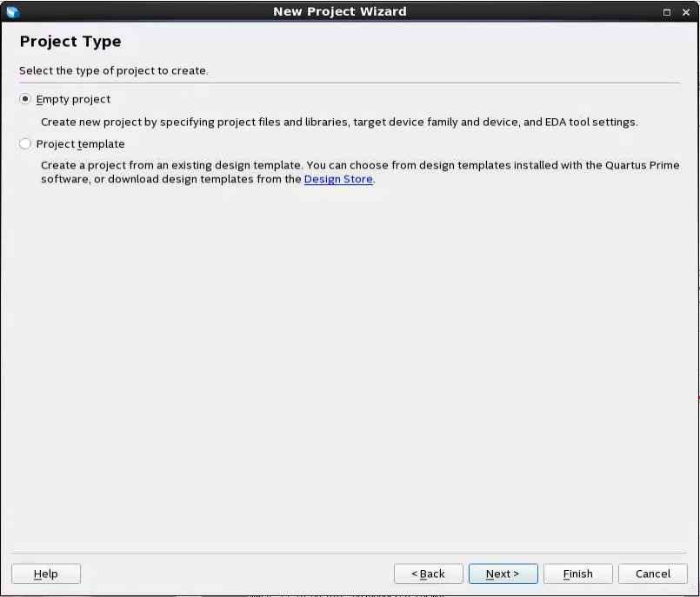Click 'Select the type of project' instruction text
Screen dimensions: 700x597
(x=114, y=70)
